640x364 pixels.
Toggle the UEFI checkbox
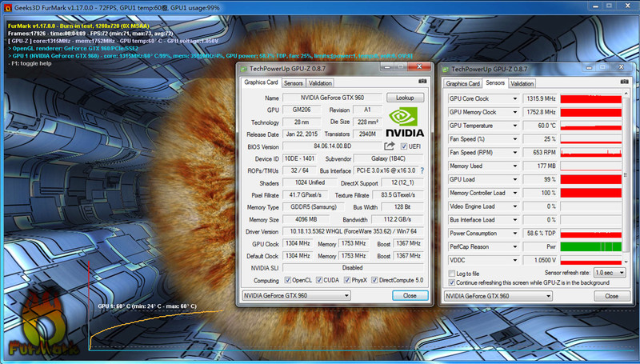pos(404,146)
